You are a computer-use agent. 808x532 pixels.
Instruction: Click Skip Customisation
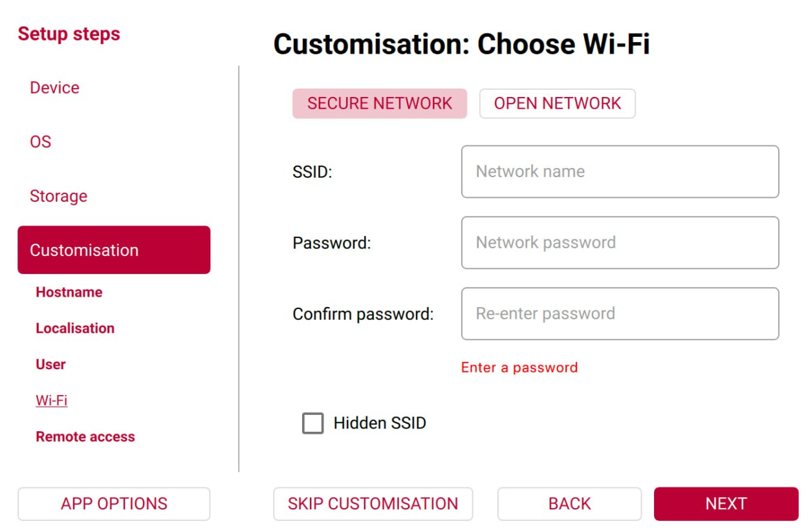[373, 503]
